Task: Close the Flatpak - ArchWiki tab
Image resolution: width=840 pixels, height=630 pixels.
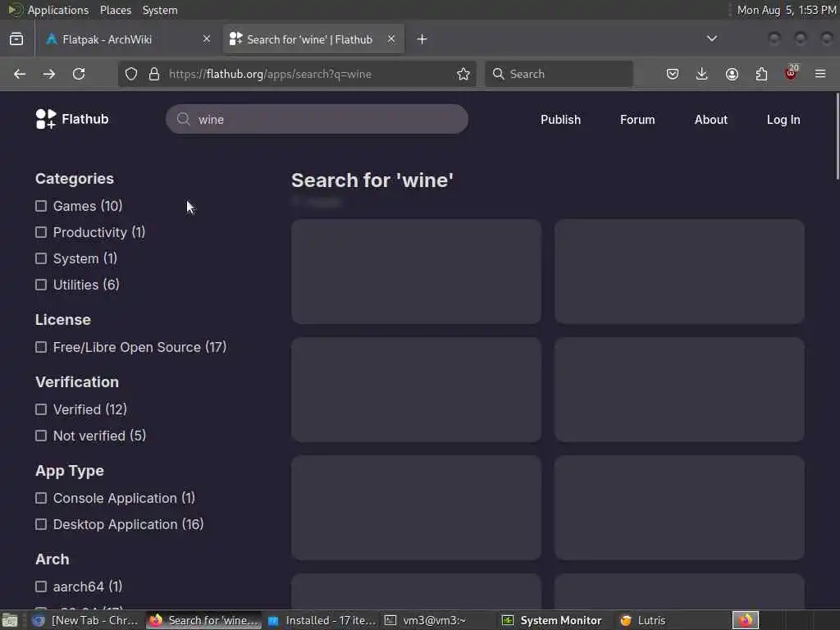Action: 207,39
